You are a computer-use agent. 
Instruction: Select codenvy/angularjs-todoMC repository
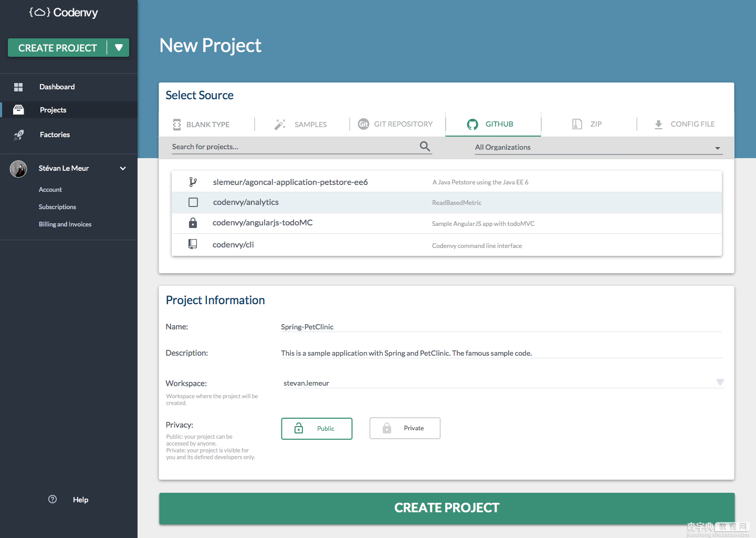[262, 223]
